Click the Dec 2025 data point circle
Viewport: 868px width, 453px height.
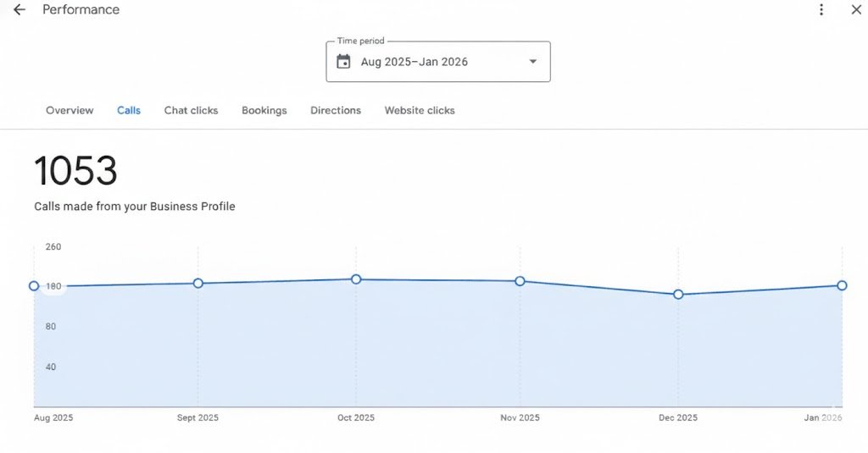[x=678, y=295]
